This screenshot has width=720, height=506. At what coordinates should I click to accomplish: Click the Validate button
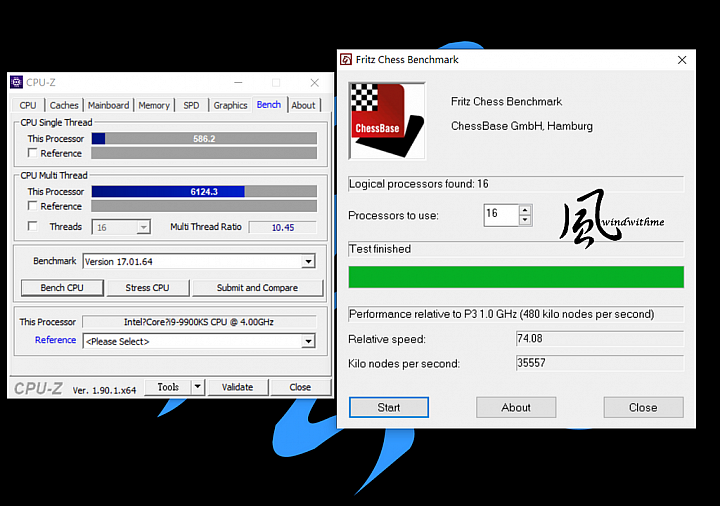pyautogui.click(x=237, y=387)
